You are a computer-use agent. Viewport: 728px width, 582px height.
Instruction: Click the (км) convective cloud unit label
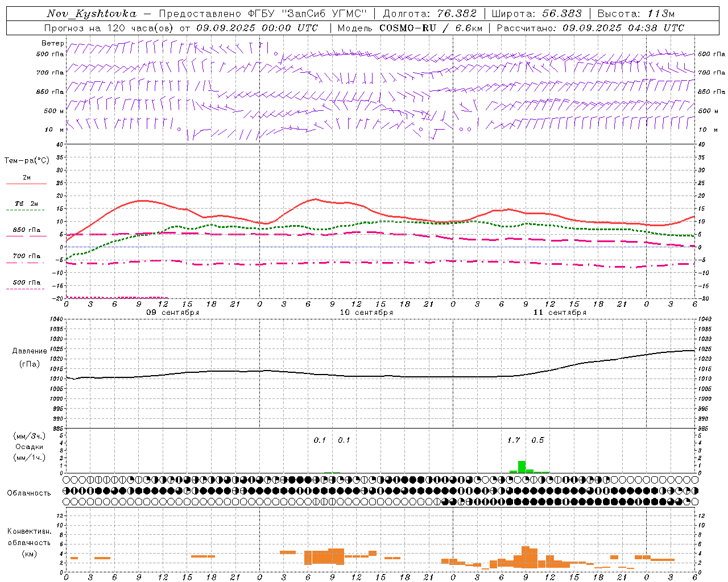pyautogui.click(x=30, y=554)
